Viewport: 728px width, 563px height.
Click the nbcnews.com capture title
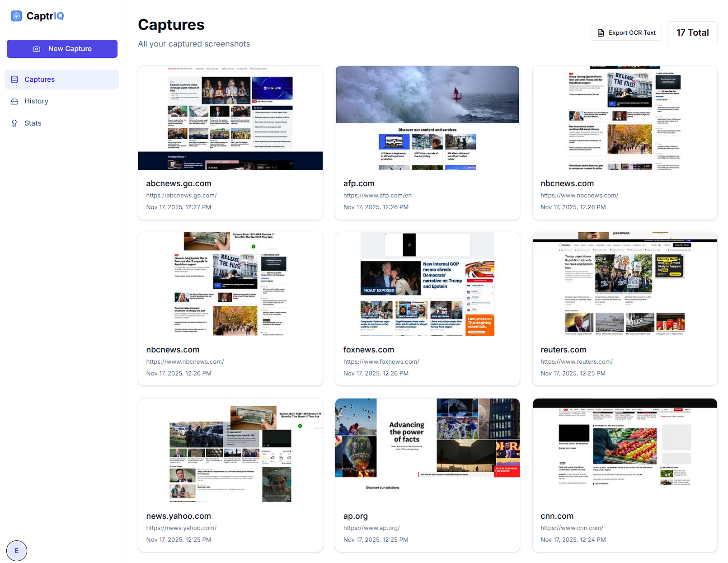pos(567,183)
